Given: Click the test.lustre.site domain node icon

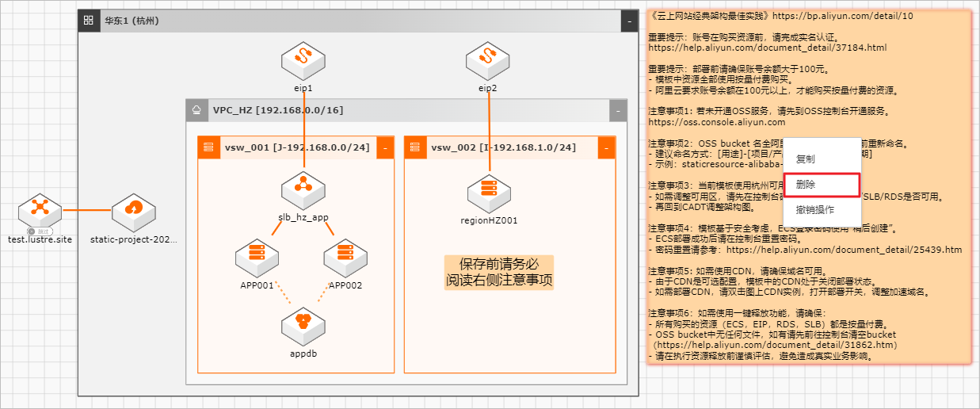Looking at the screenshot, I should (40, 211).
